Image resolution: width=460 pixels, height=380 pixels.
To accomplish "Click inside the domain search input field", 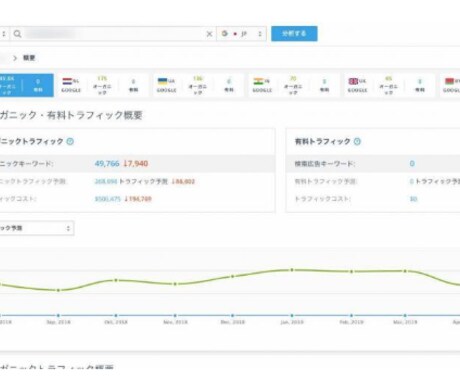I will [x=113, y=34].
